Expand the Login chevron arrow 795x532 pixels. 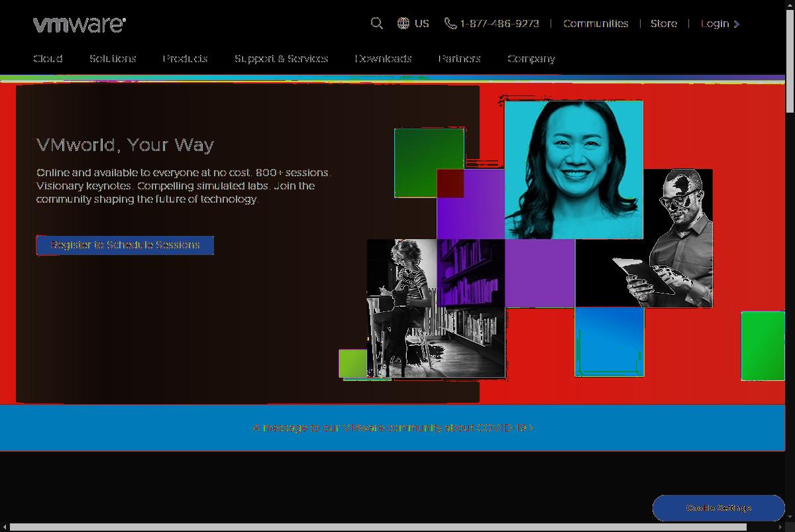737,24
